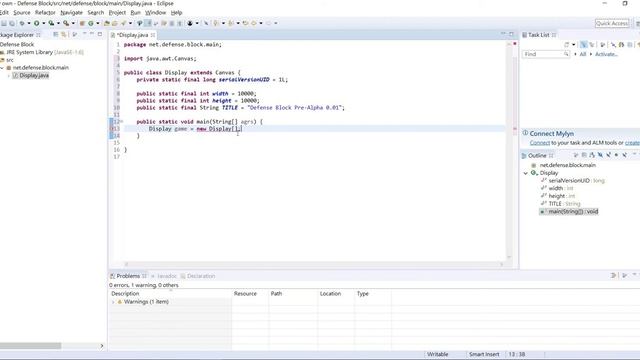This screenshot has height=360, width=640.
Task: Click the JRE System Library icon
Action: 2,52
